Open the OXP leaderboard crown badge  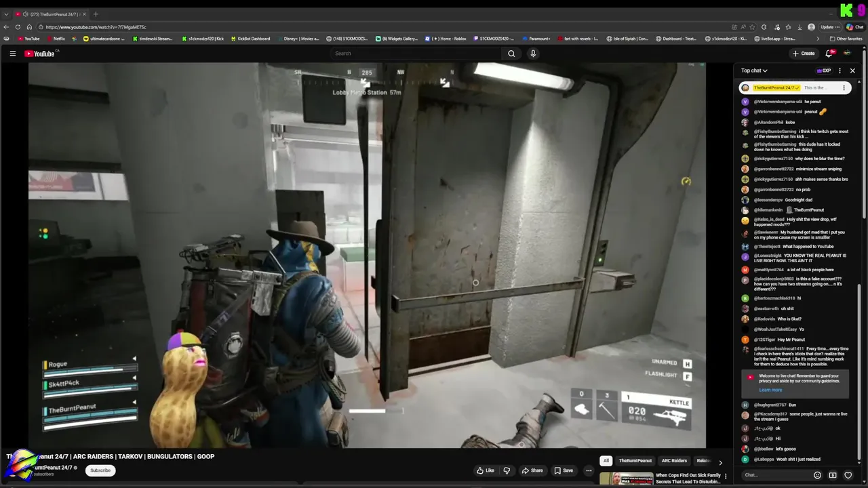click(824, 70)
